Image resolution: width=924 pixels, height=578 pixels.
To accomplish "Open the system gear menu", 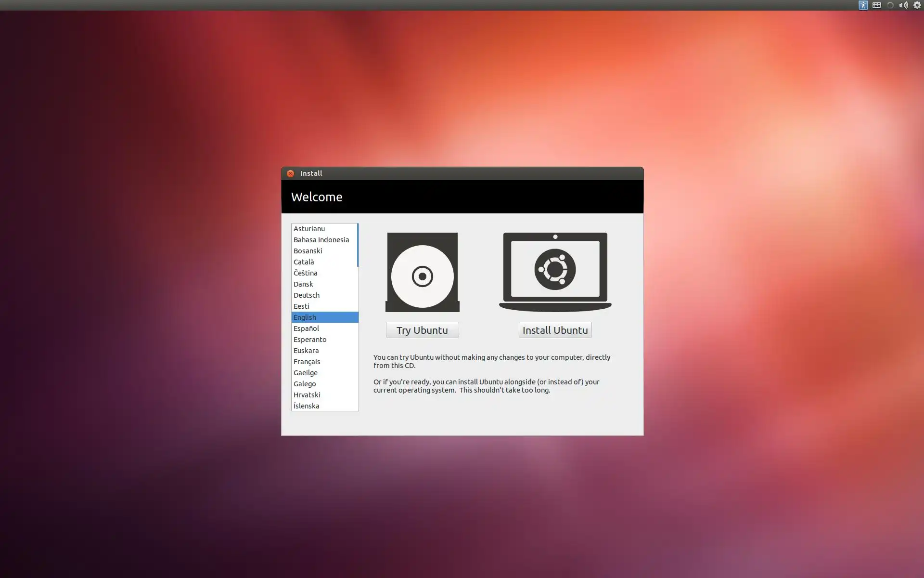I will click(917, 5).
